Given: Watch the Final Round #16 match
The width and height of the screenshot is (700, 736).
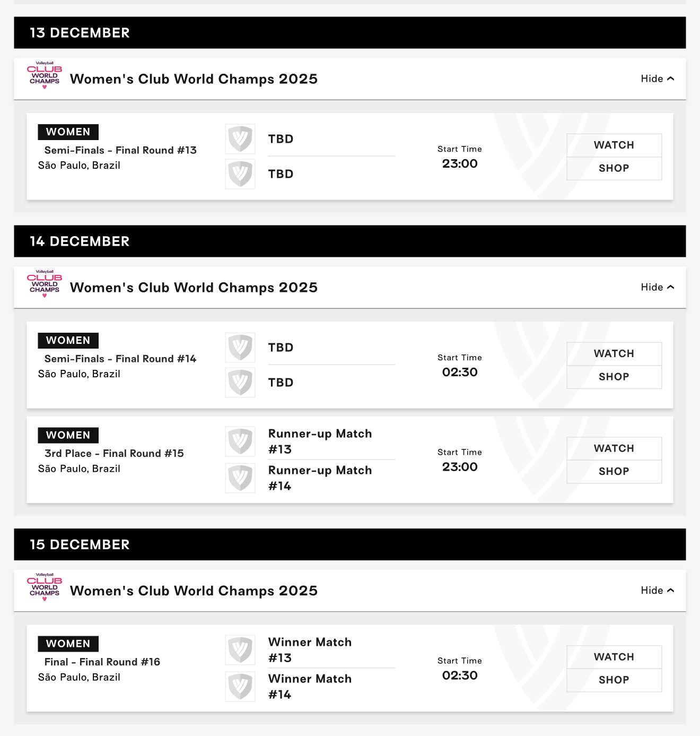Looking at the screenshot, I should point(614,657).
